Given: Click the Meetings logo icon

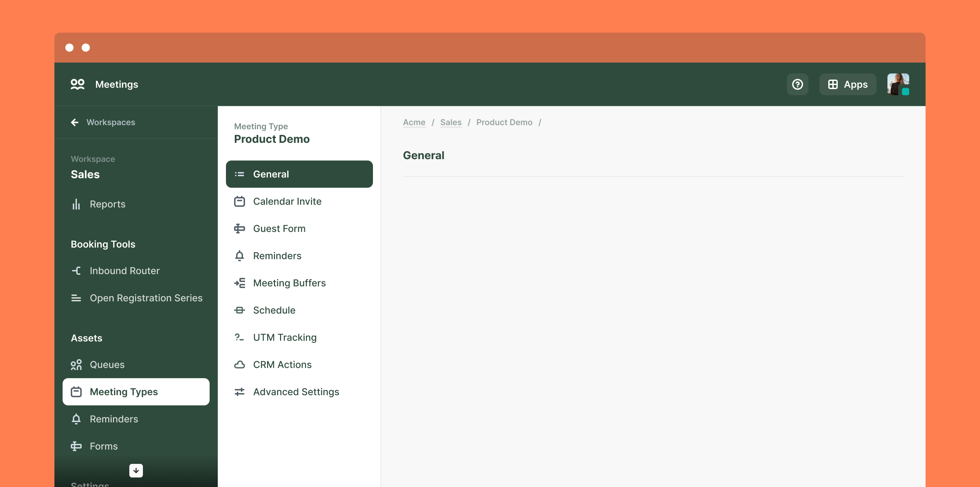Looking at the screenshot, I should click(77, 84).
